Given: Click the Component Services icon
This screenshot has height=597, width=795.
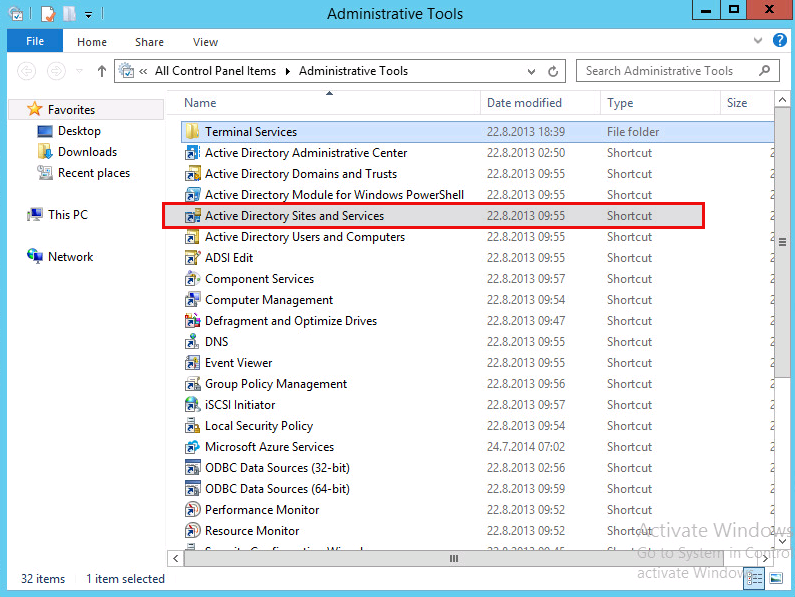Looking at the screenshot, I should [192, 279].
